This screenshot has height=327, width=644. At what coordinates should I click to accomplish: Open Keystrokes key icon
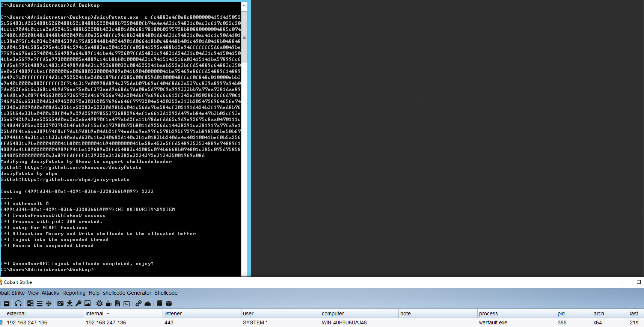[x=78, y=303]
